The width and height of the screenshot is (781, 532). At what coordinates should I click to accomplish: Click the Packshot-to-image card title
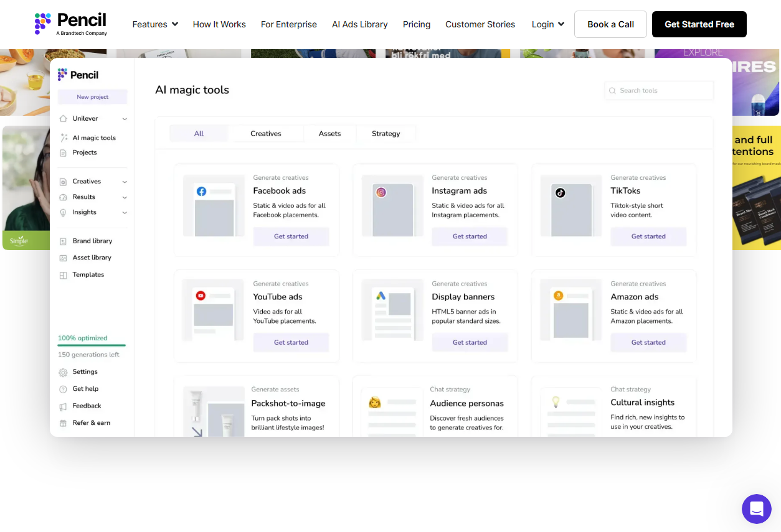click(288, 403)
